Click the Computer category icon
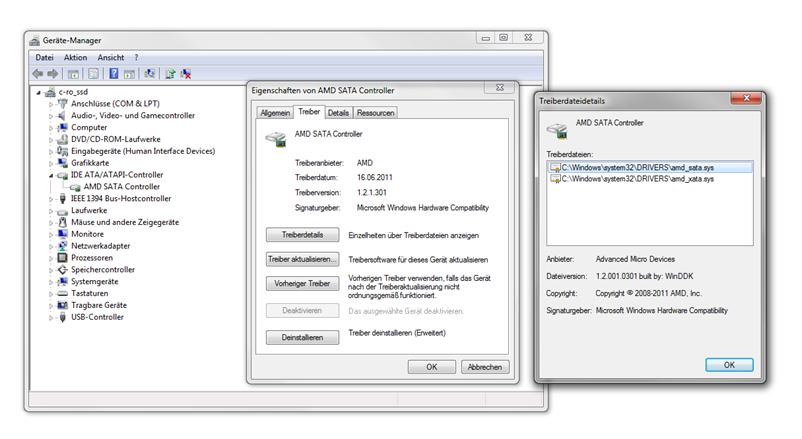This screenshot has width=802, height=439. point(62,127)
